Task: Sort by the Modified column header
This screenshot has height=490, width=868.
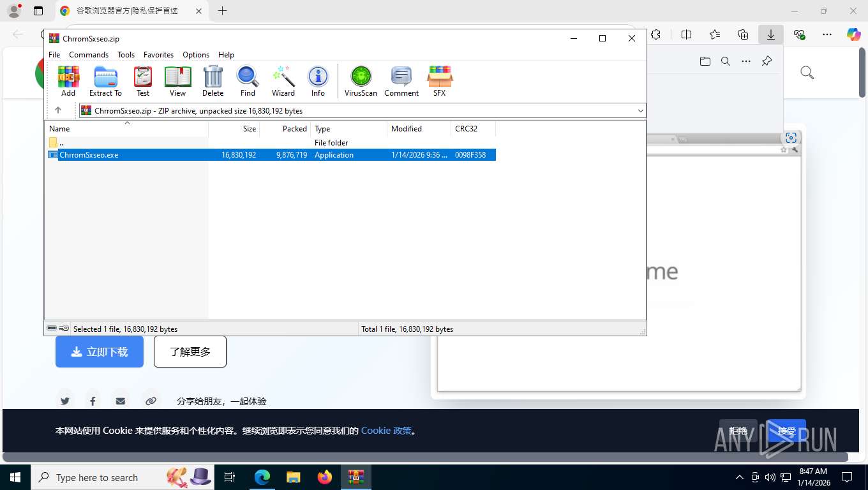Action: [419, 129]
